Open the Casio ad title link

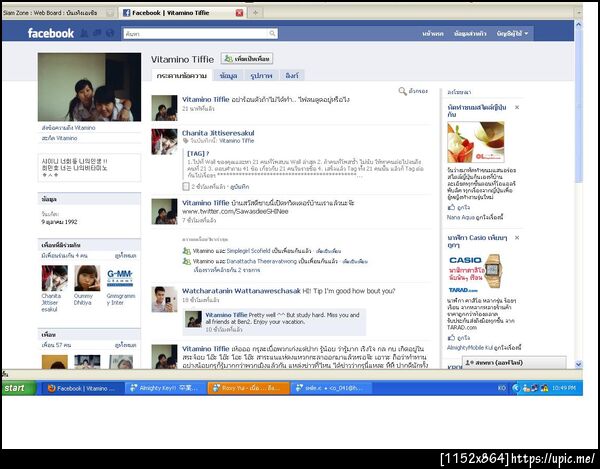[x=477, y=241]
